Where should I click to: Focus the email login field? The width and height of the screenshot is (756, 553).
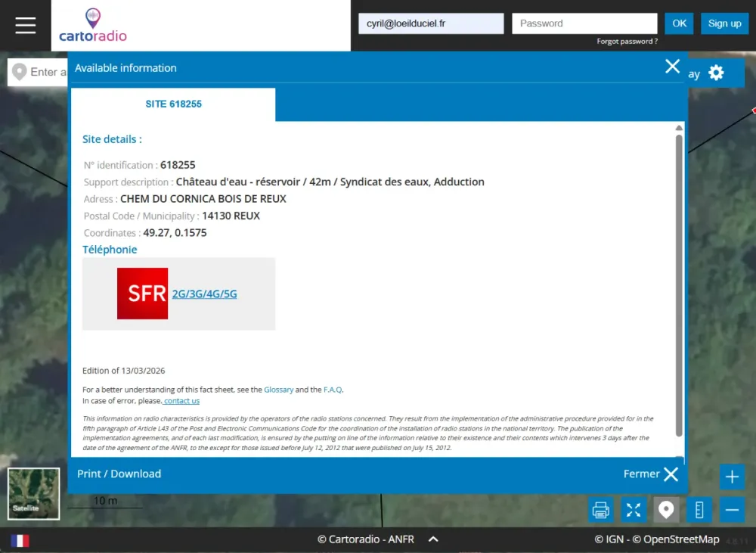(x=431, y=23)
